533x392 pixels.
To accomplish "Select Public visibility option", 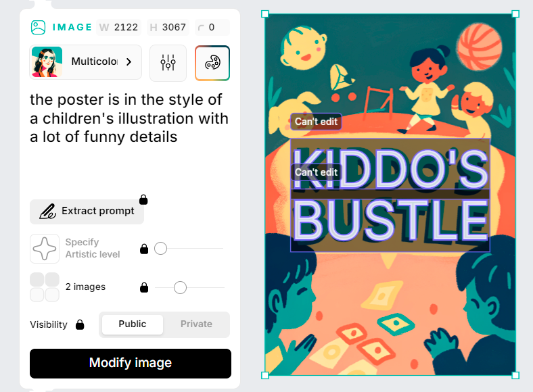I will (132, 324).
